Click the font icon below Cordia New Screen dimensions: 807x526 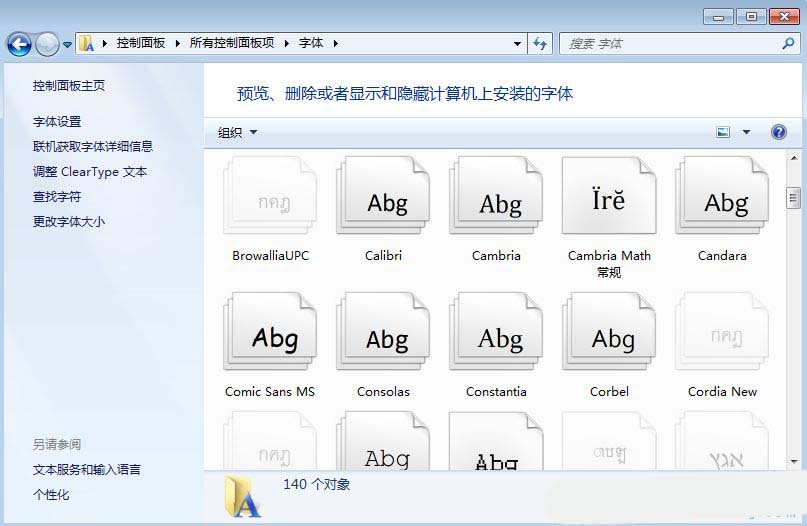(x=722, y=441)
